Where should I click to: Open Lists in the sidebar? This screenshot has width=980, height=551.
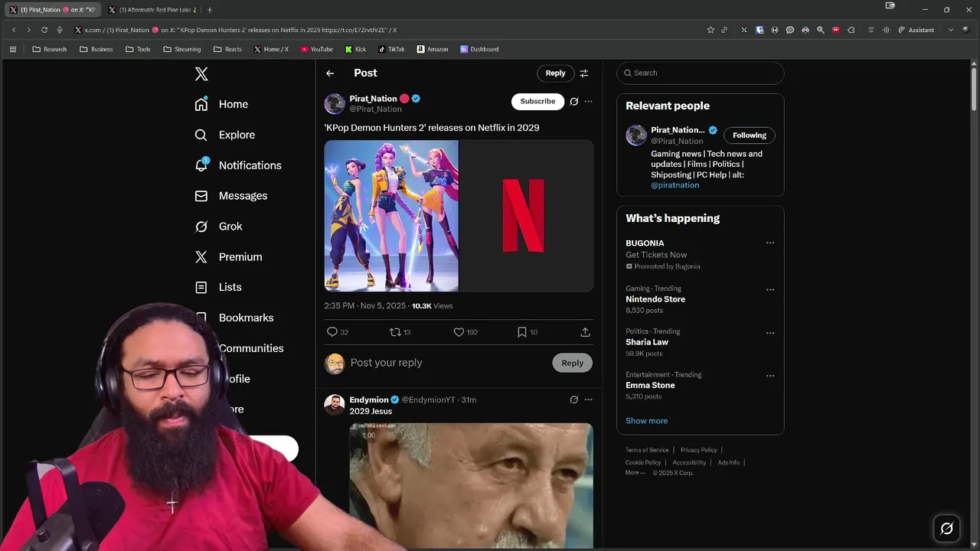pos(218,287)
